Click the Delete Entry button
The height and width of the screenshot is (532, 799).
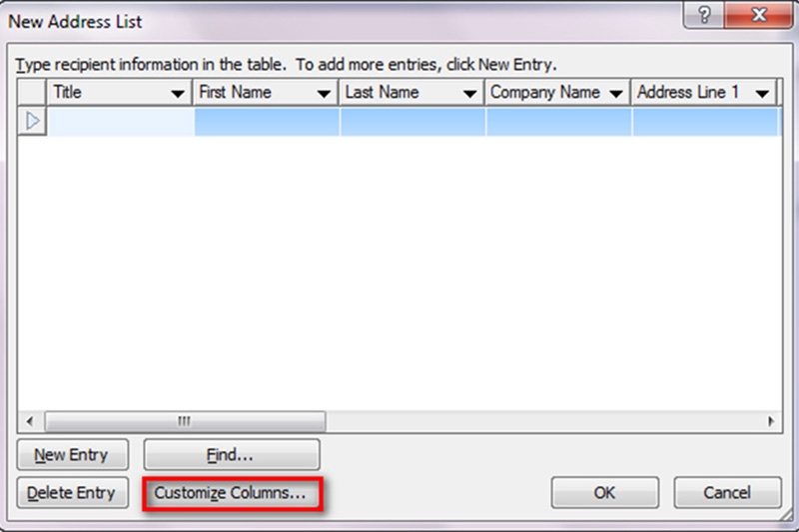[71, 492]
